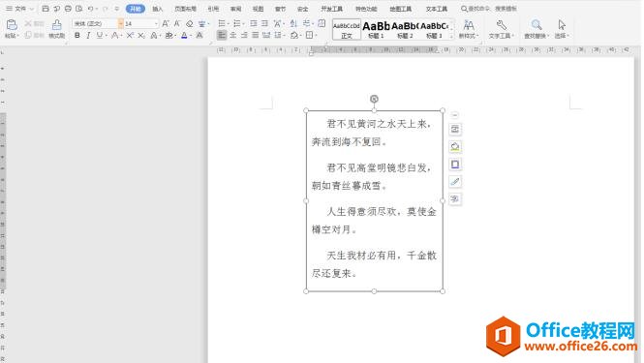Toggle align right for the paragraph
Image resolution: width=644 pixels, height=363 pixels.
click(244, 35)
